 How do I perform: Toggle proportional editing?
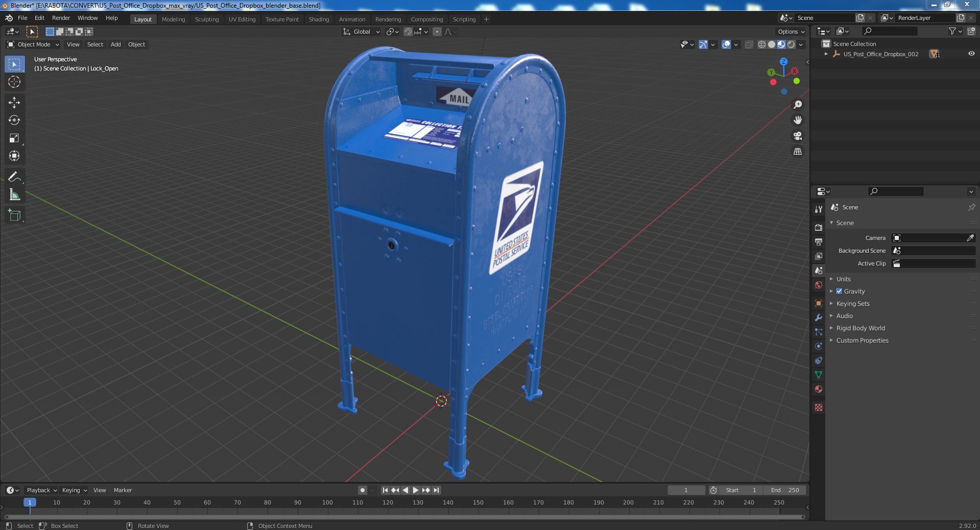click(x=437, y=32)
